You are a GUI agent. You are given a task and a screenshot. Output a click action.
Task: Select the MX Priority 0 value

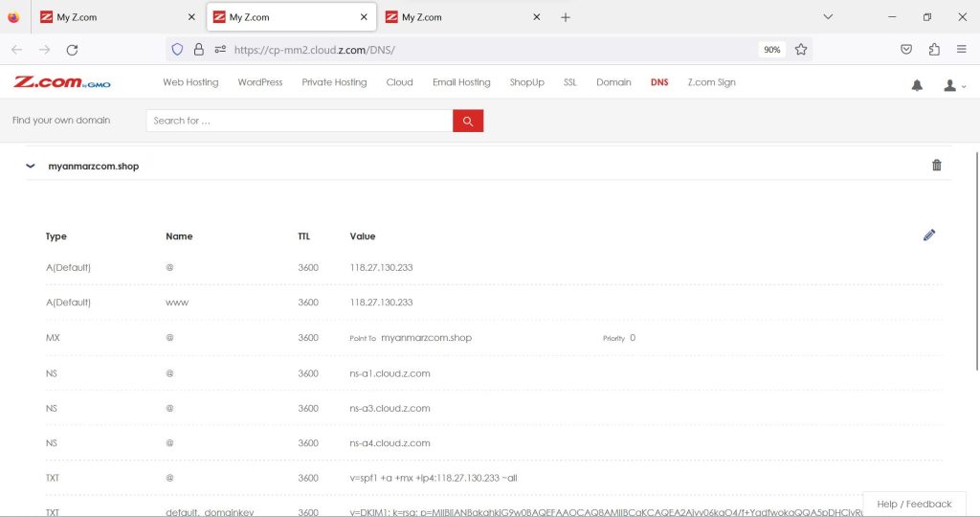(x=633, y=338)
